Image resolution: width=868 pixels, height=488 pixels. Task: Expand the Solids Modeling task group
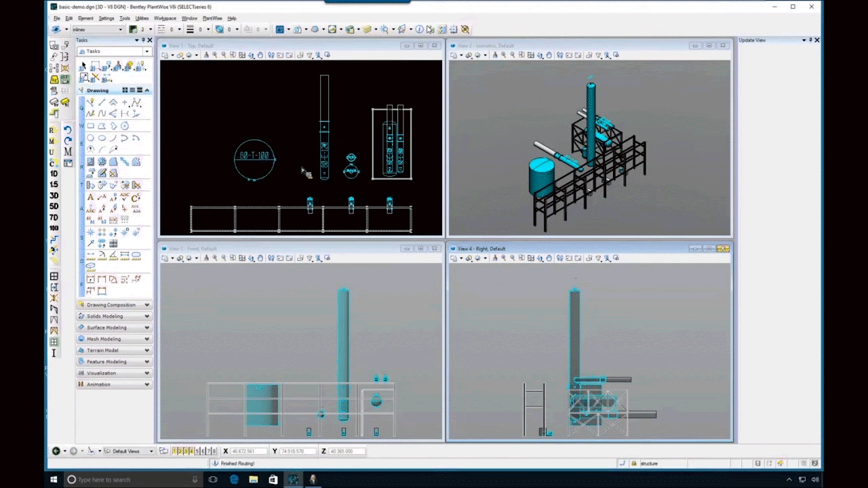coord(114,317)
